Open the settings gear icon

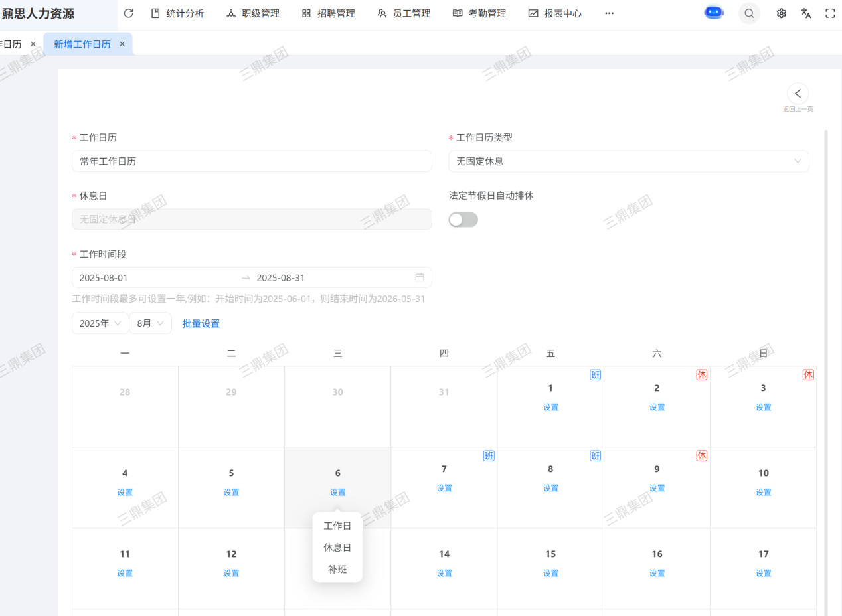click(x=782, y=13)
